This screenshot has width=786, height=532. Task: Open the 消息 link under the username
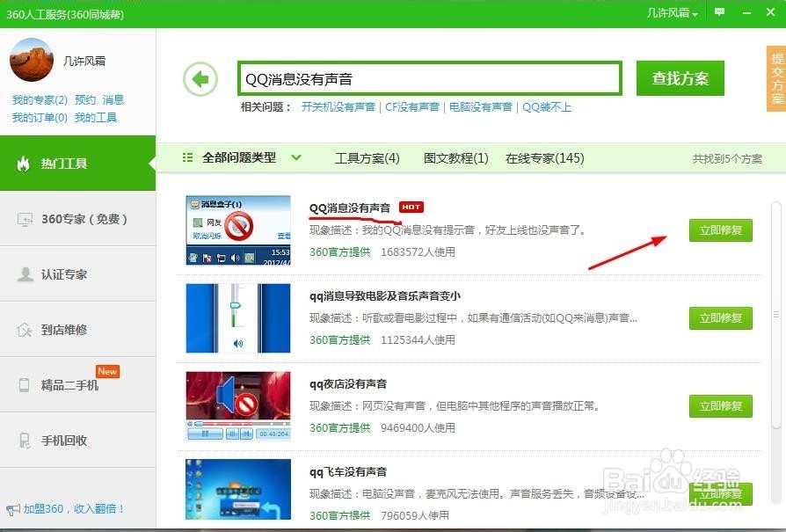click(113, 99)
